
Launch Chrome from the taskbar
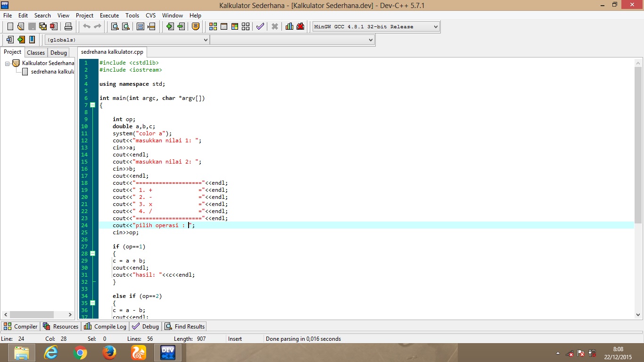80,353
